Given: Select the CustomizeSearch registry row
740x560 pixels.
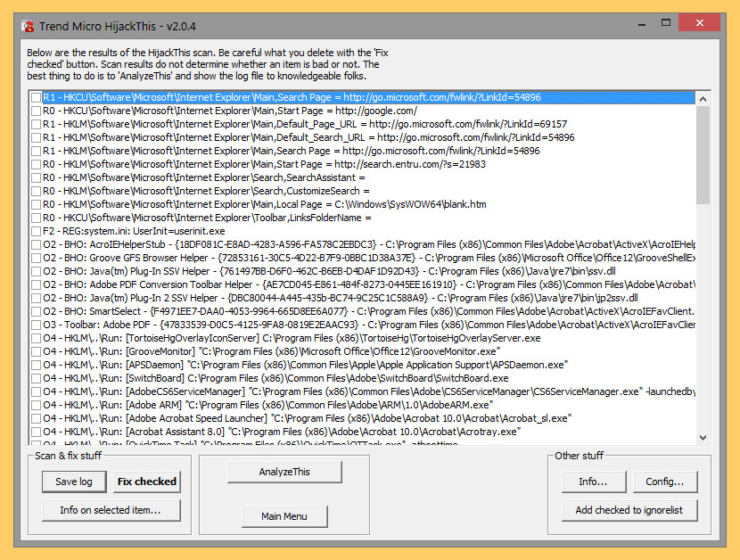Looking at the screenshot, I should click(x=363, y=191).
